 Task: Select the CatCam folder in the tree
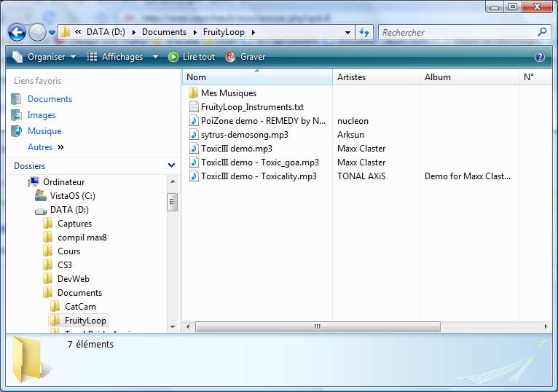tap(80, 307)
